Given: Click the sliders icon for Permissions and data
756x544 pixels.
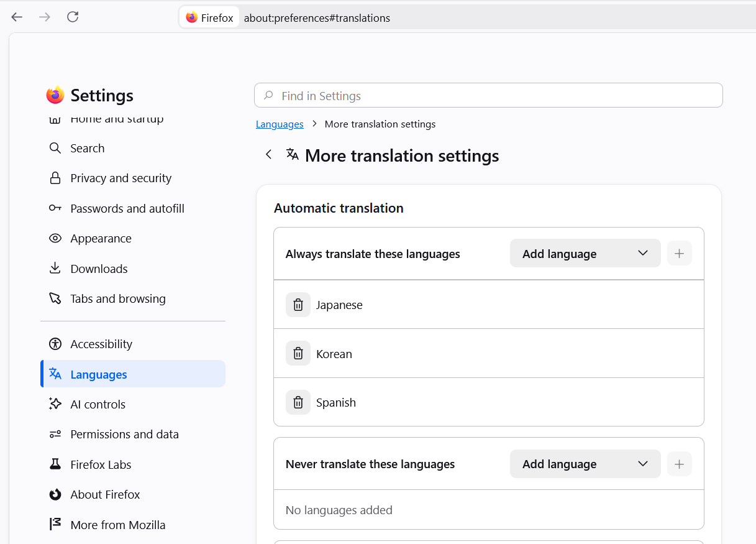Looking at the screenshot, I should pos(55,434).
